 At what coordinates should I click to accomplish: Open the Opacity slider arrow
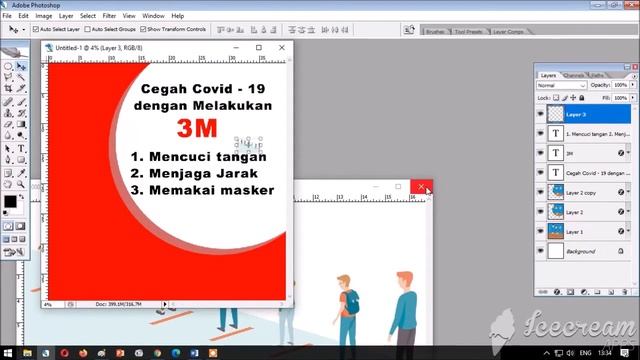633,85
